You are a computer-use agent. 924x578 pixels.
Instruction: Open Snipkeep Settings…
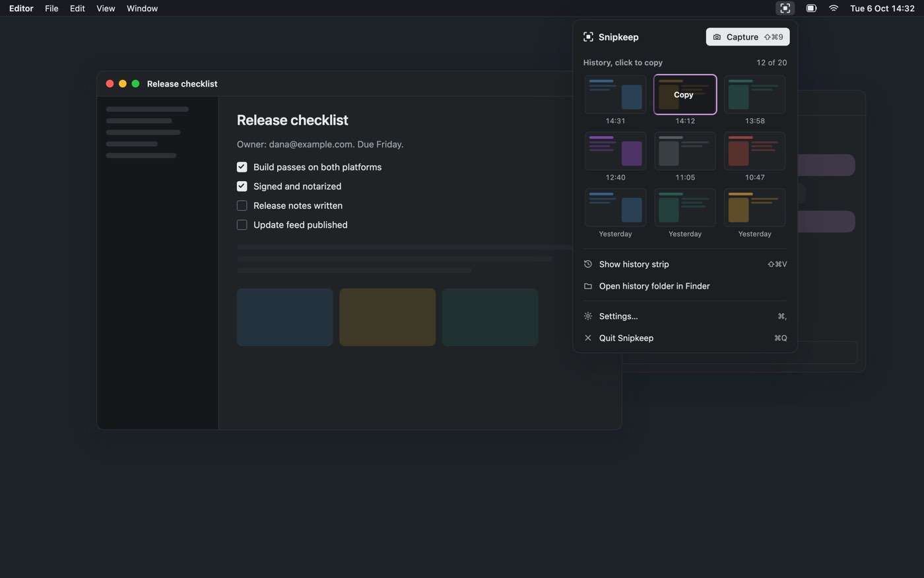pyautogui.click(x=685, y=316)
